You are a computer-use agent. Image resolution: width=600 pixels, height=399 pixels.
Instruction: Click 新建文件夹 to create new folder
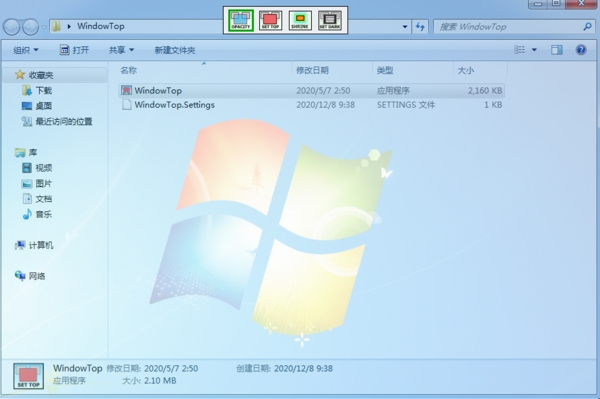175,50
